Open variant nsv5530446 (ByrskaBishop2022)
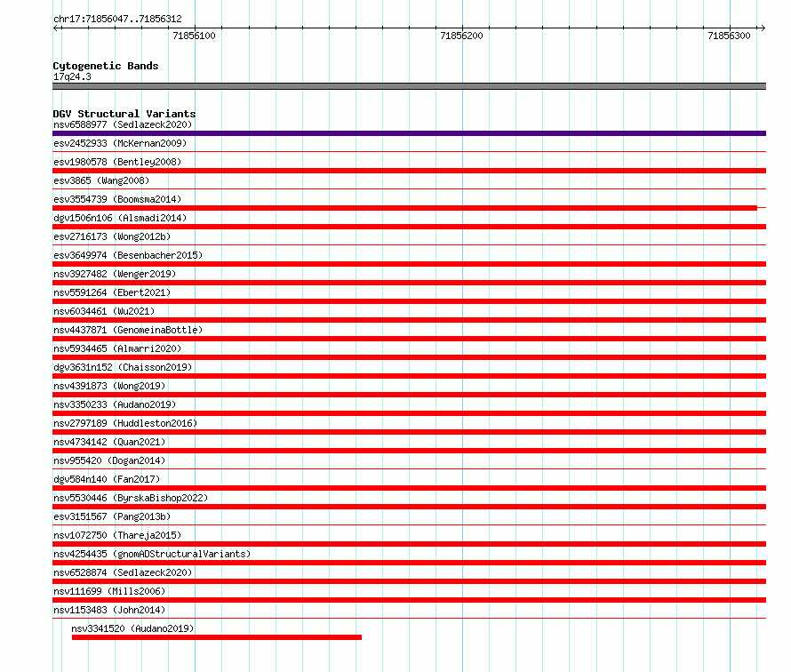 coord(131,498)
